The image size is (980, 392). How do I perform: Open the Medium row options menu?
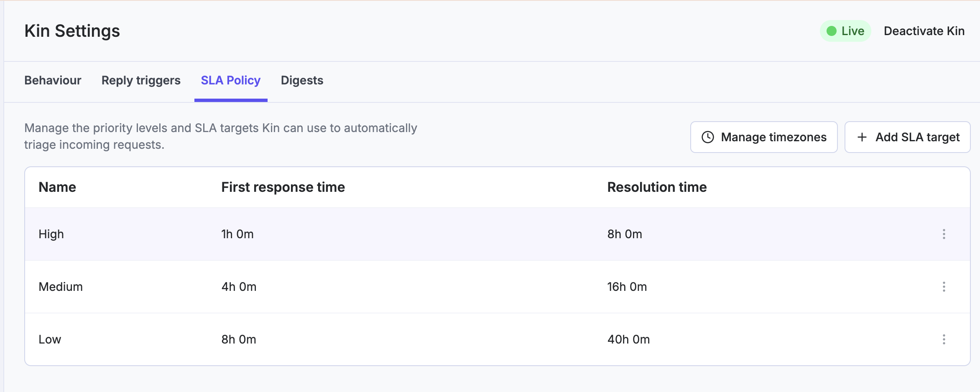click(944, 287)
